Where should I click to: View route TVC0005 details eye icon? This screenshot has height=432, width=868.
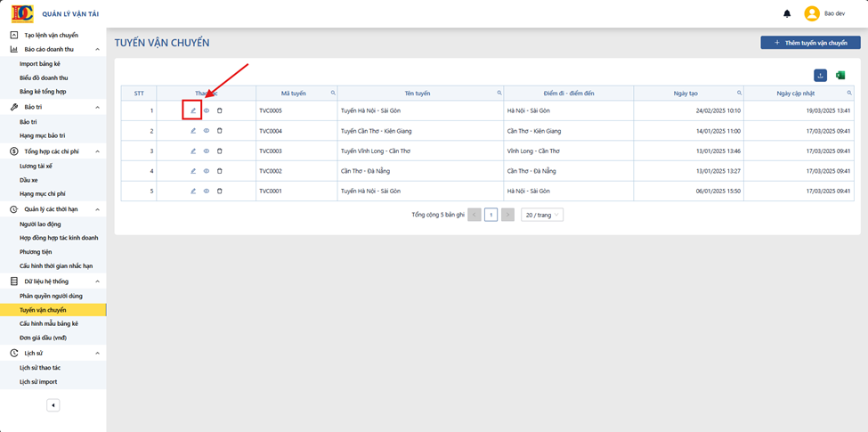pos(206,110)
